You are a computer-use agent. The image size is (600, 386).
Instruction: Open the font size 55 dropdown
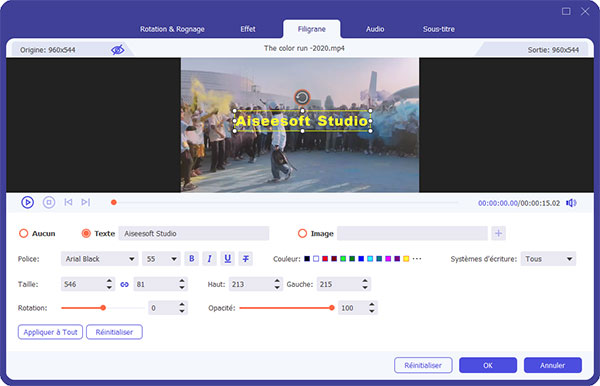coord(161,259)
